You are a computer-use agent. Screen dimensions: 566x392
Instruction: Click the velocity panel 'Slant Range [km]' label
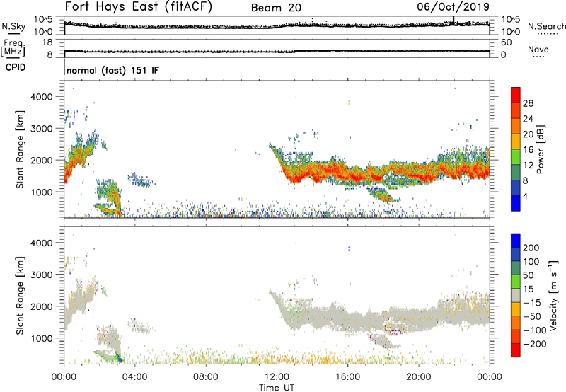tap(20, 296)
